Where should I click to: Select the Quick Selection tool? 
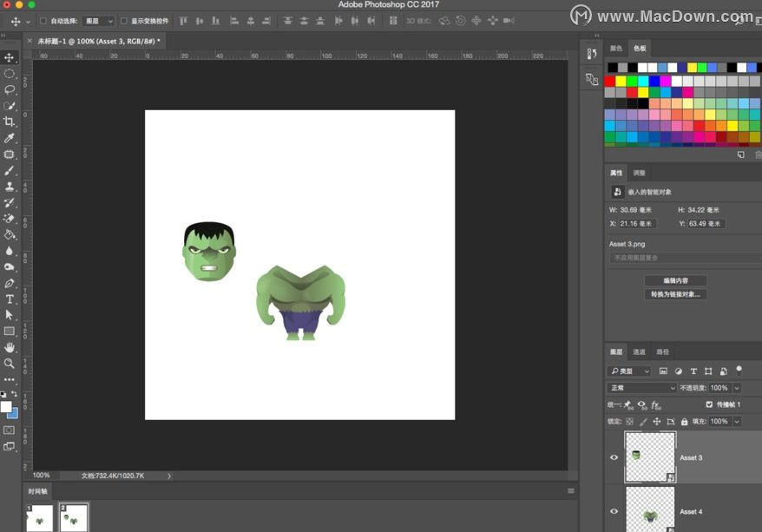point(10,106)
